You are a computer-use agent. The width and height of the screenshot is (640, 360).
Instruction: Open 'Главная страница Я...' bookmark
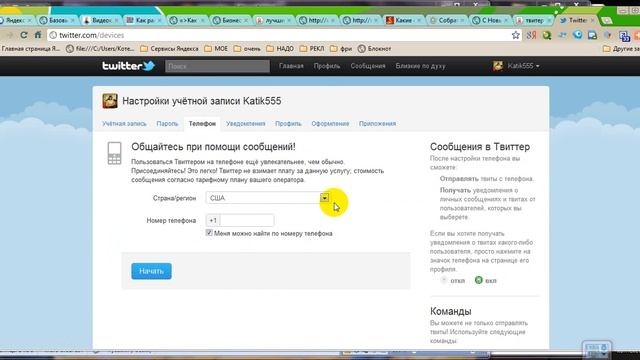pyautogui.click(x=30, y=49)
